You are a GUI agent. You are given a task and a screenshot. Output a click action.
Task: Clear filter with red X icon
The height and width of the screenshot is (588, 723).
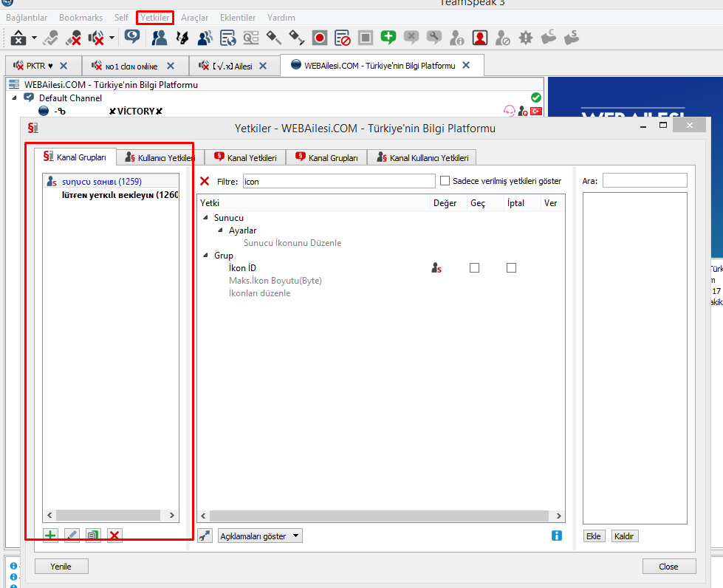pyautogui.click(x=205, y=181)
